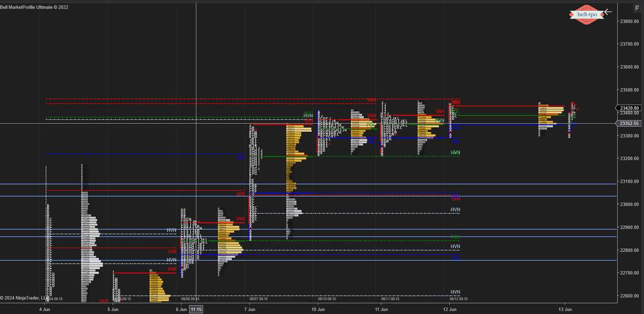Click the NinjaTrader LLC copyright text
This screenshot has width=644, height=314.
click(x=25, y=297)
